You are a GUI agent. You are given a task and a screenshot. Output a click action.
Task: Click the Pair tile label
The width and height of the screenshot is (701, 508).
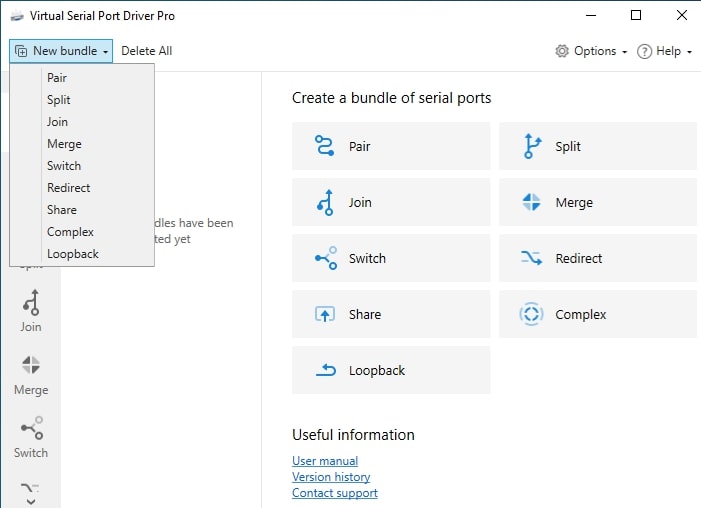click(359, 146)
